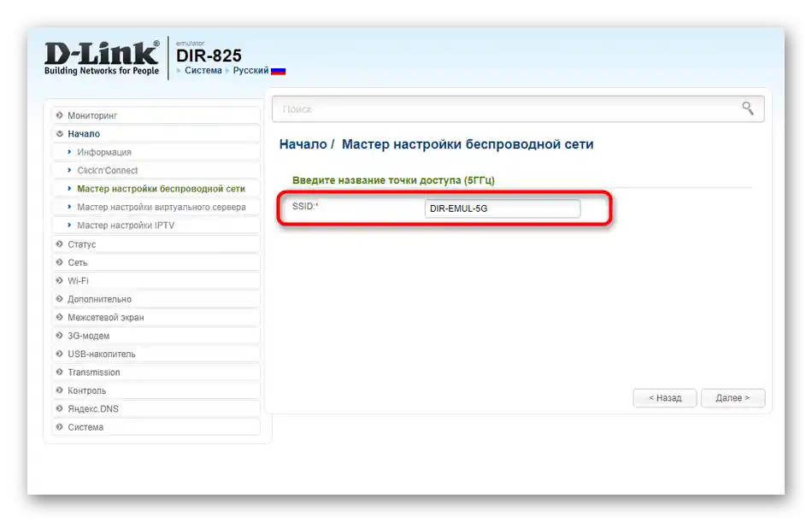Expand the Сеть section arrow
Viewport: 812px width, 522px height.
pos(60,262)
